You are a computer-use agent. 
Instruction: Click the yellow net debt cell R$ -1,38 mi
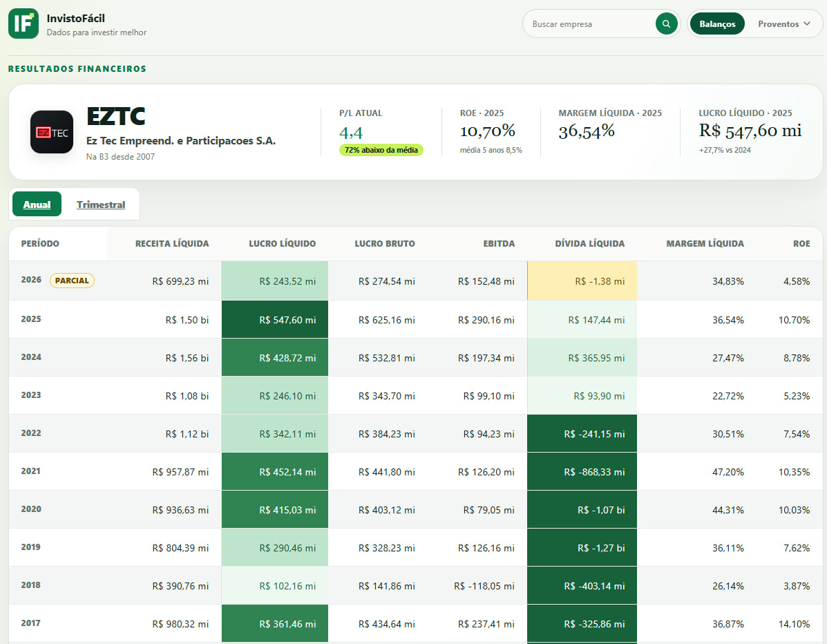tap(582, 281)
